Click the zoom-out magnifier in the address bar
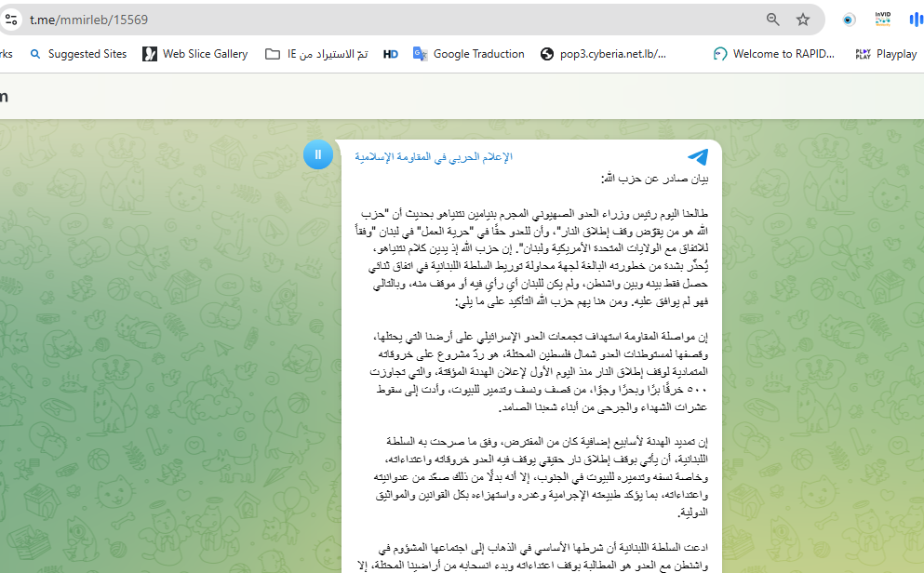This screenshot has height=573, width=924. pyautogui.click(x=771, y=19)
